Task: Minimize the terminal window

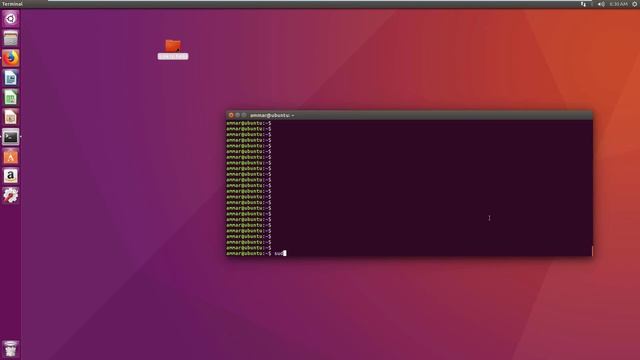Action: point(238,116)
